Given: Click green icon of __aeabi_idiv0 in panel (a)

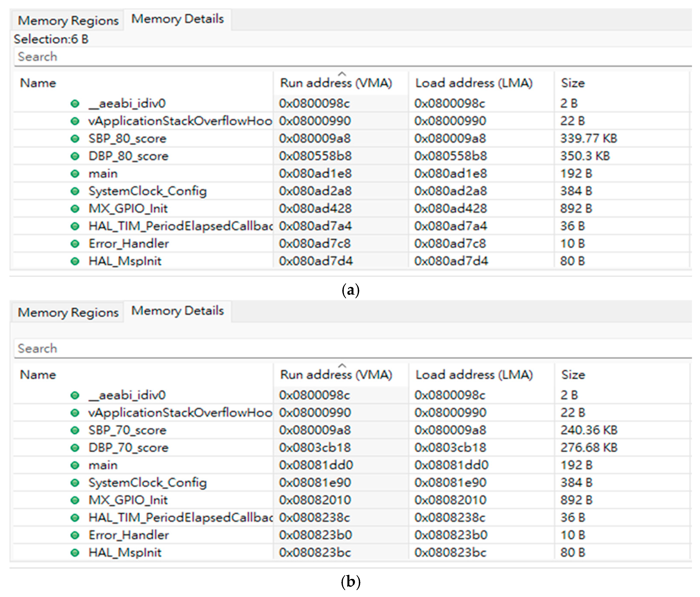Looking at the screenshot, I should (x=75, y=103).
